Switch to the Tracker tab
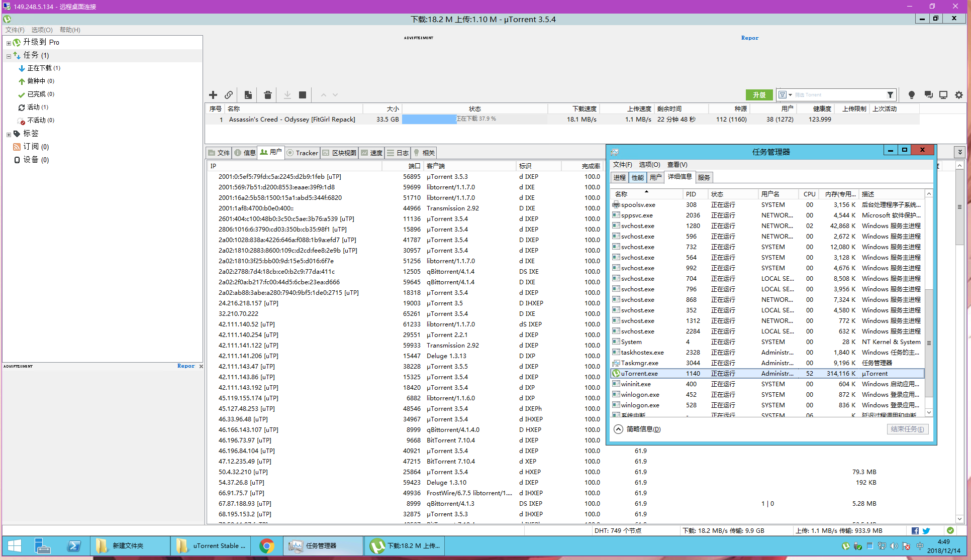This screenshot has height=560, width=971. point(302,153)
